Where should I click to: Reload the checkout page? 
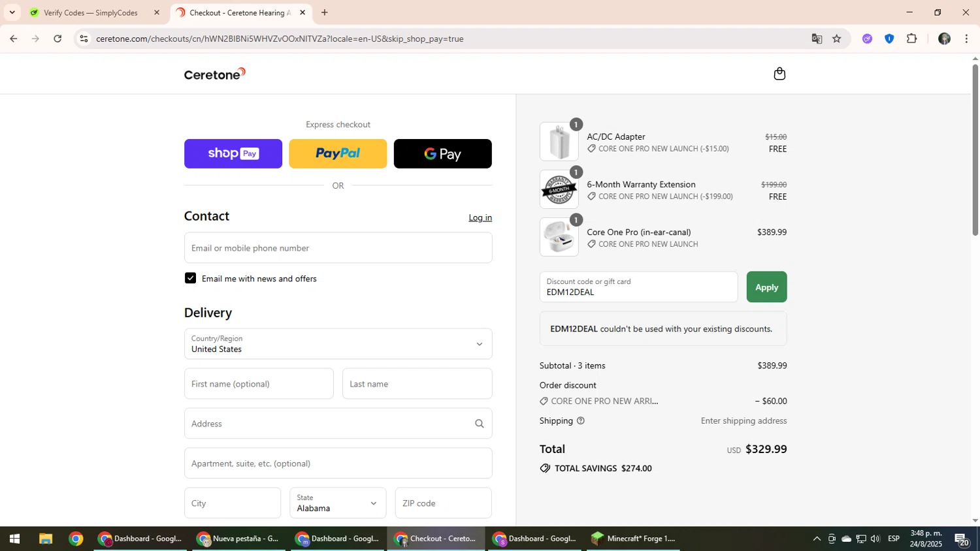click(x=57, y=39)
